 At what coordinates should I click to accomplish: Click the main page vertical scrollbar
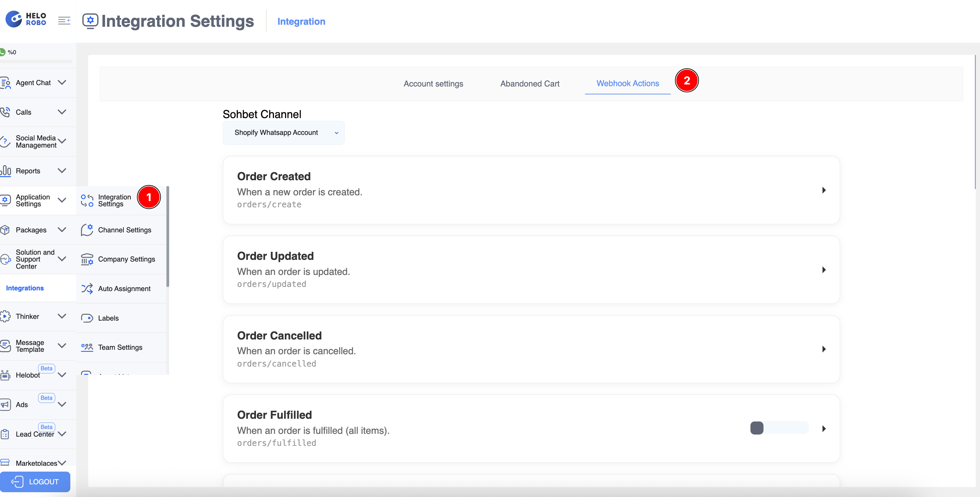pos(976,122)
